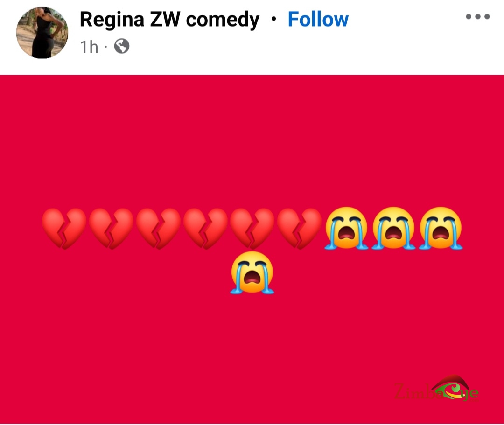
Task: Click the second broken heart emoji
Action: point(111,229)
